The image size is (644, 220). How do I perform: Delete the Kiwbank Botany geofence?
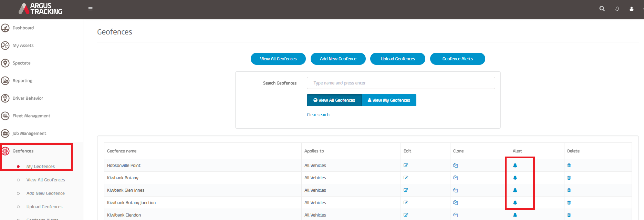click(569, 178)
